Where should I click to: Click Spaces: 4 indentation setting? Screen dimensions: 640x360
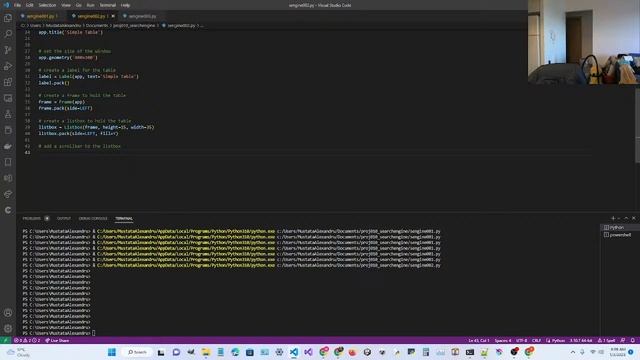point(502,340)
